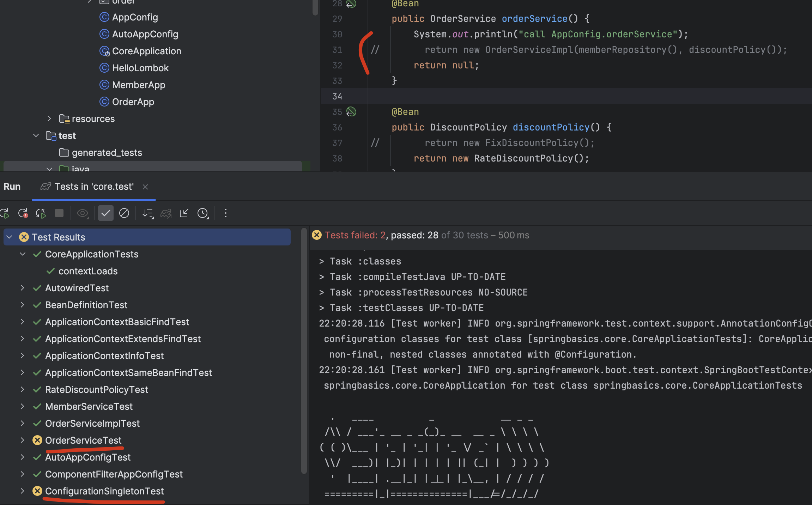Select the Tests in 'core.test' tab

pyautogui.click(x=94, y=187)
